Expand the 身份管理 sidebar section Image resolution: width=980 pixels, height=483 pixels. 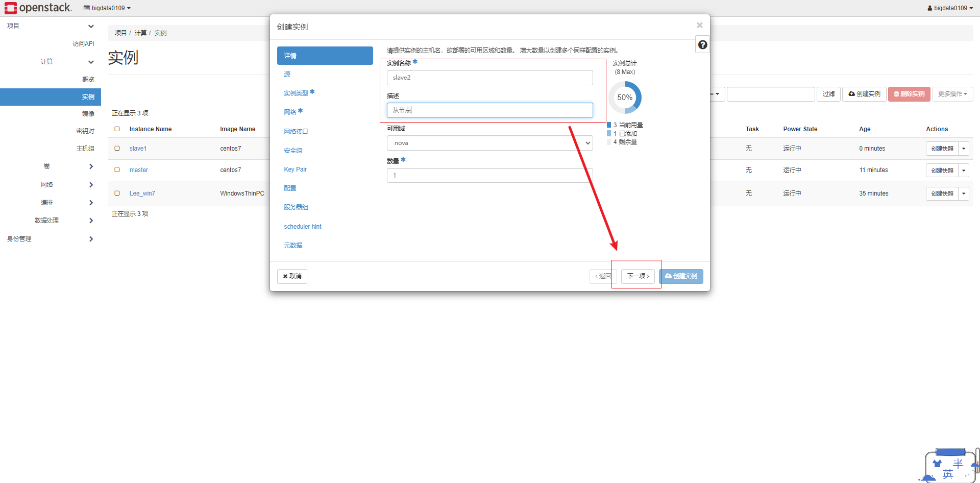[51, 239]
